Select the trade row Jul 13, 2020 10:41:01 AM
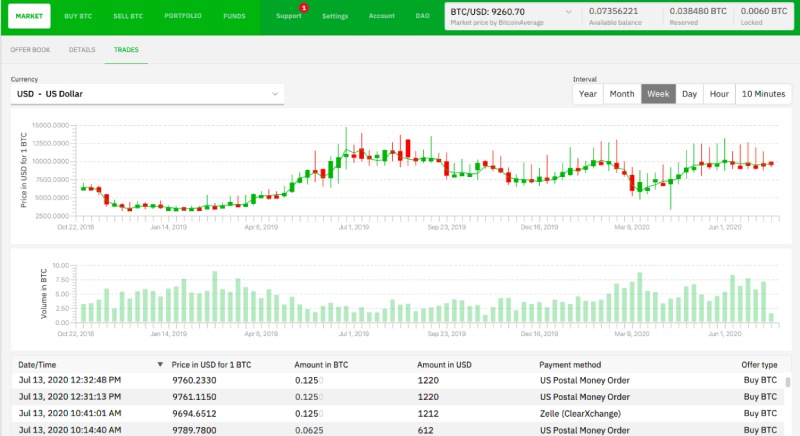800x436 pixels. (x=398, y=414)
